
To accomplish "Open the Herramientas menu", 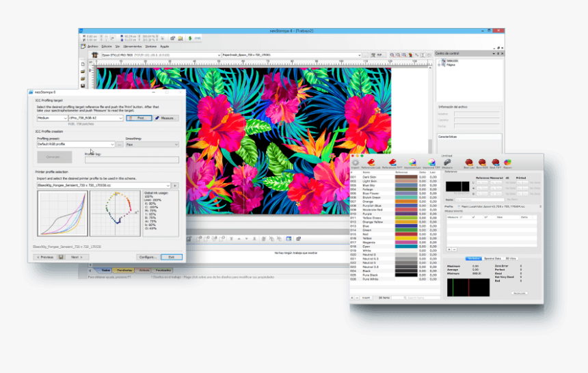I will pos(133,46).
